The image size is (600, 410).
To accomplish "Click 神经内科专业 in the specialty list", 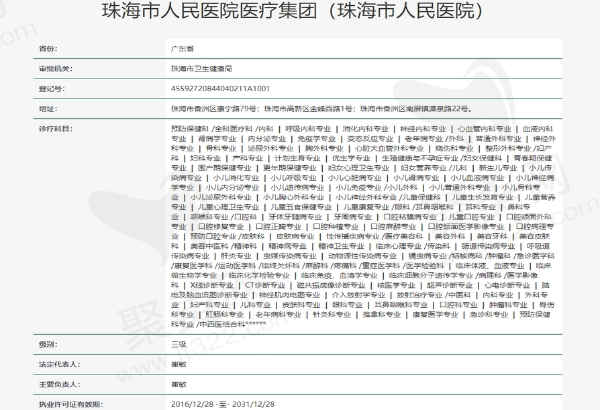I will [x=423, y=129].
